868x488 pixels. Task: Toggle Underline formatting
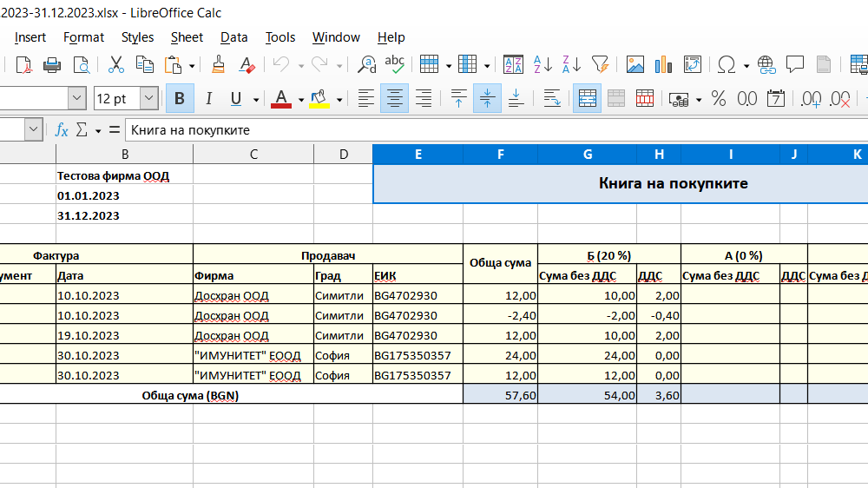pyautogui.click(x=236, y=99)
